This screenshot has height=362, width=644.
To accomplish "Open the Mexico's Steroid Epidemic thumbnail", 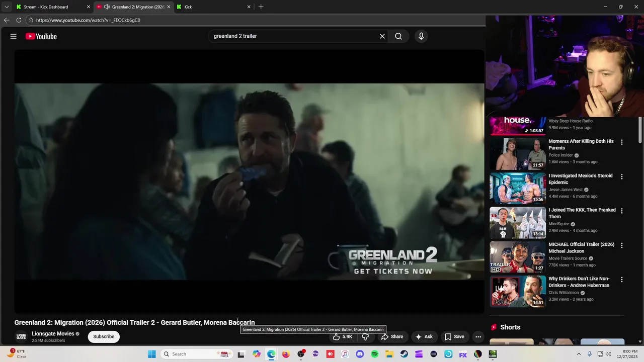I will [x=518, y=188].
